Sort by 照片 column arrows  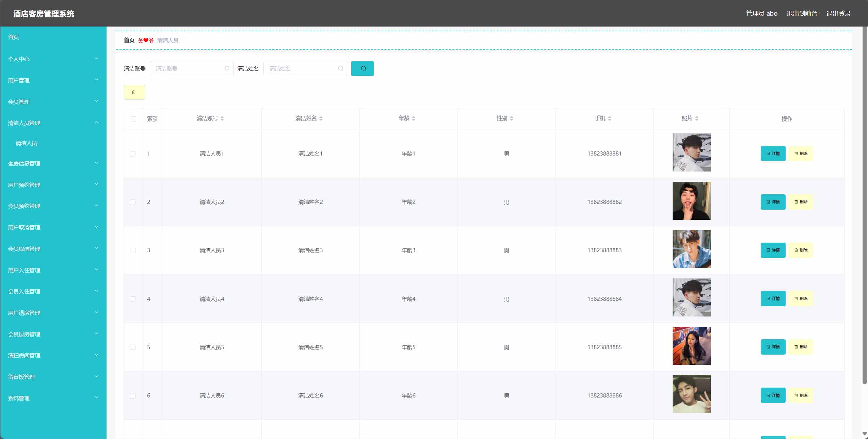pos(697,118)
